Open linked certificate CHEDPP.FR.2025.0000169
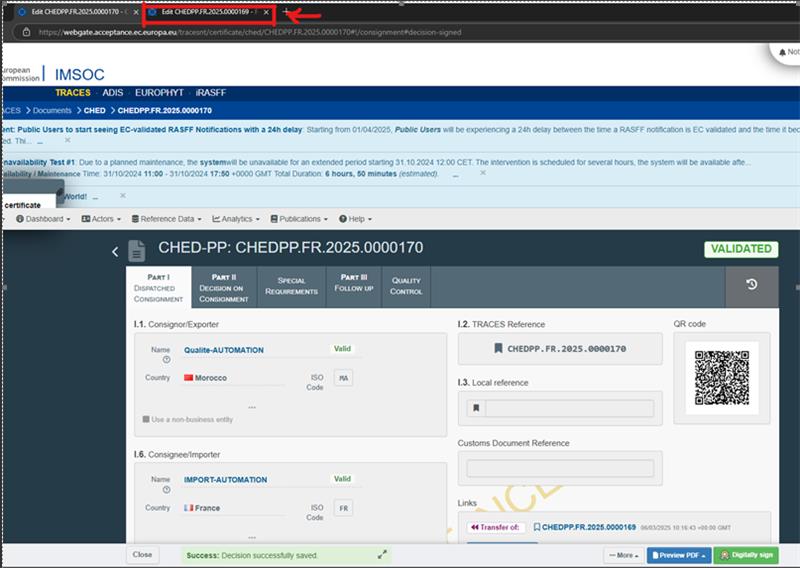 588,527
